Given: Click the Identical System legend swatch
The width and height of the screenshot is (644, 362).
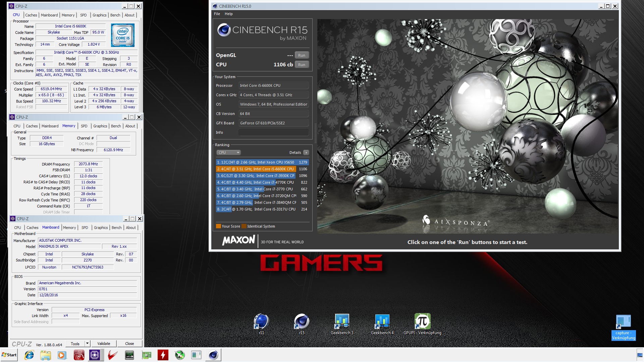Looking at the screenshot, I should pyautogui.click(x=244, y=226).
